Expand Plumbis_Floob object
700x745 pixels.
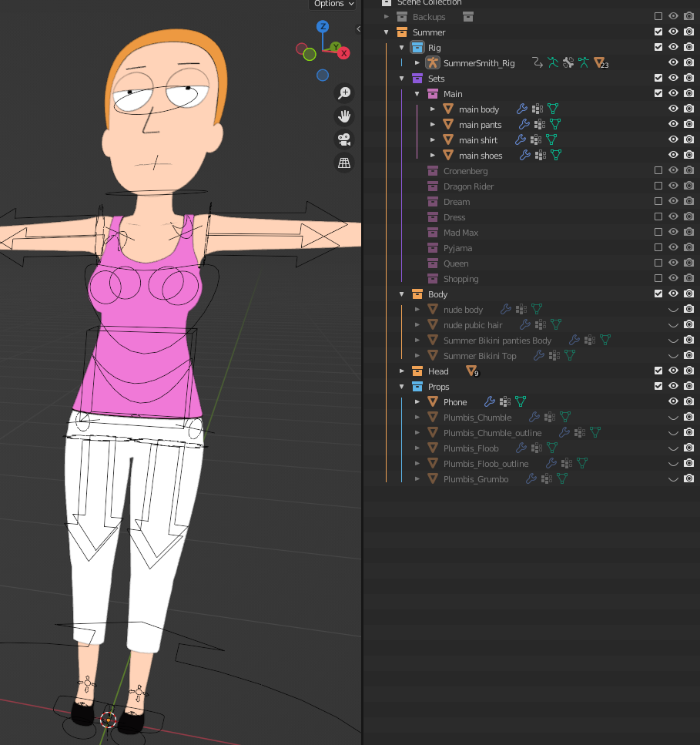[x=417, y=448]
